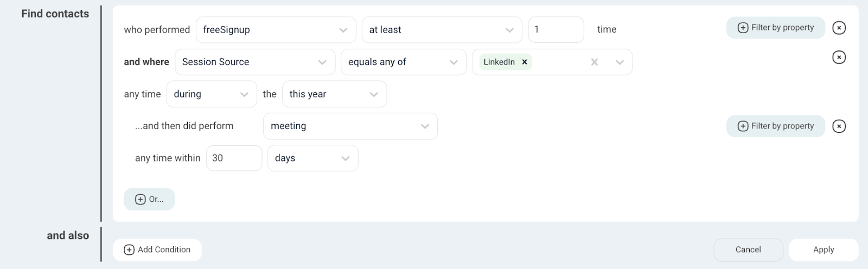Screen dimensions: 868x269
Task: Add an Or... alternative condition
Action: point(149,199)
